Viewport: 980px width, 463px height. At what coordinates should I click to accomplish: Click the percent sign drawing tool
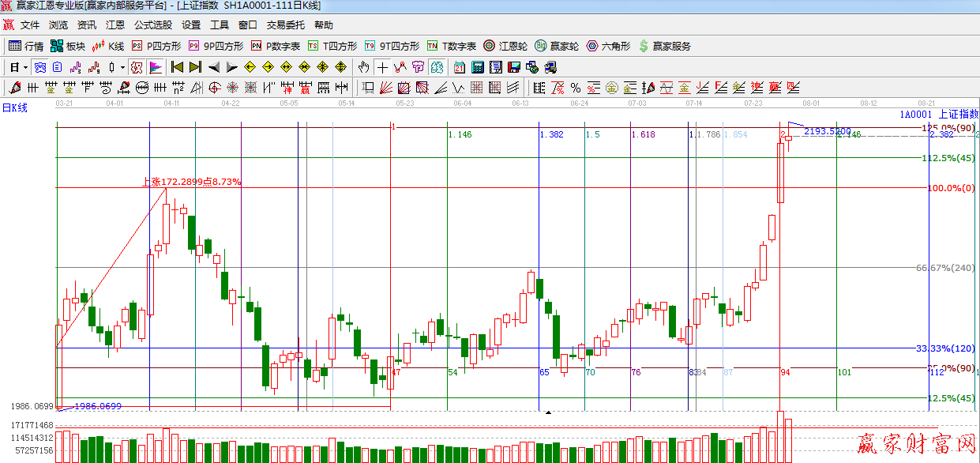click(x=575, y=87)
